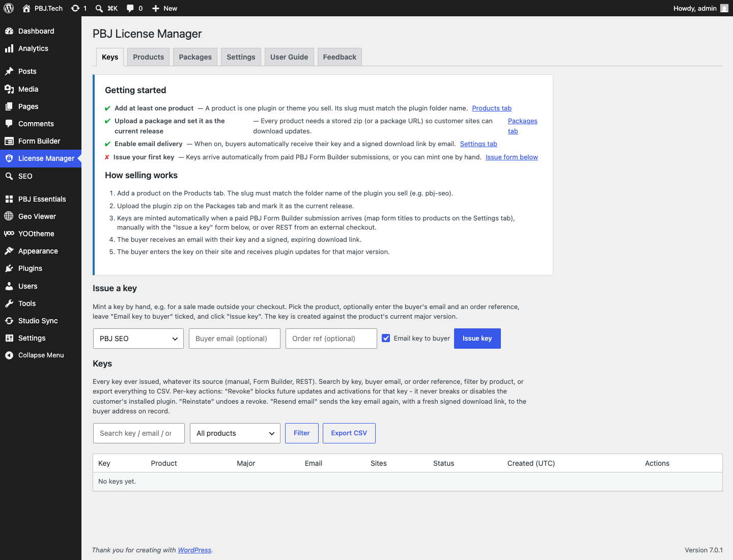Open the WordPress link in footer
Viewport: 733px width, 560px height.
194,550
